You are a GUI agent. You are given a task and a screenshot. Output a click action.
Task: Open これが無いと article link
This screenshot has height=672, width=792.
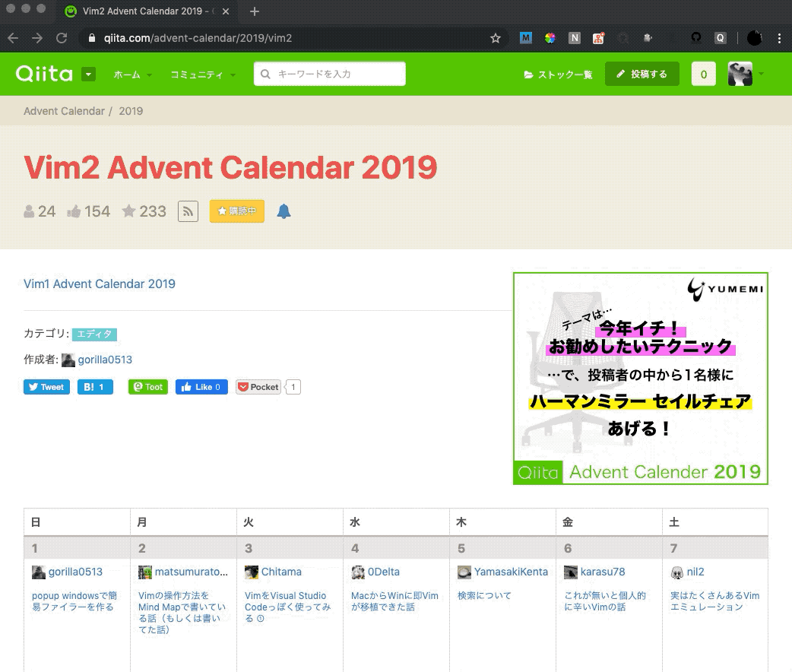605,601
